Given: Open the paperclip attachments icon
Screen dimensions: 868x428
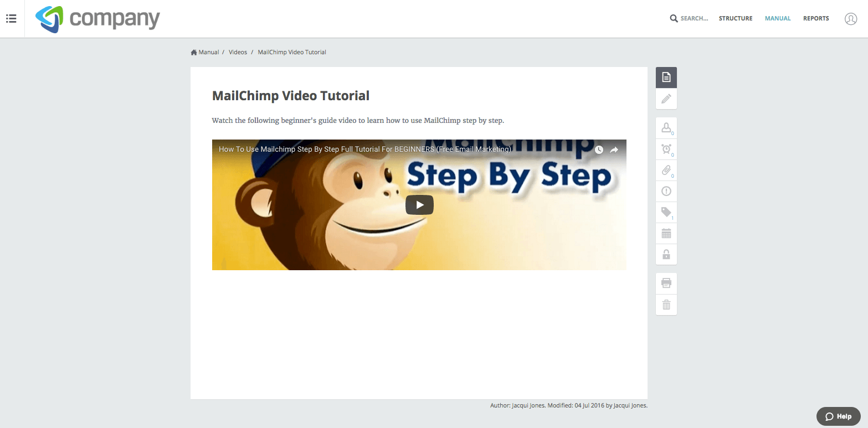Looking at the screenshot, I should click(x=666, y=170).
